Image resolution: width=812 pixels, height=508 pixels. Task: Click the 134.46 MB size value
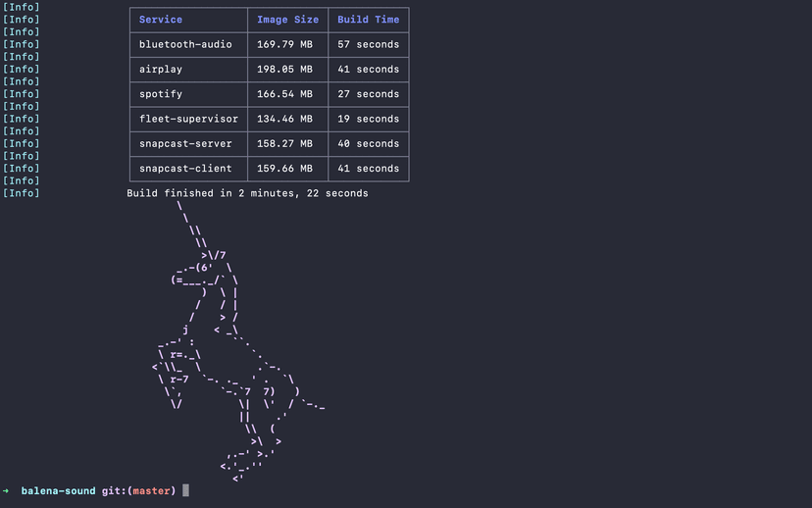point(284,119)
